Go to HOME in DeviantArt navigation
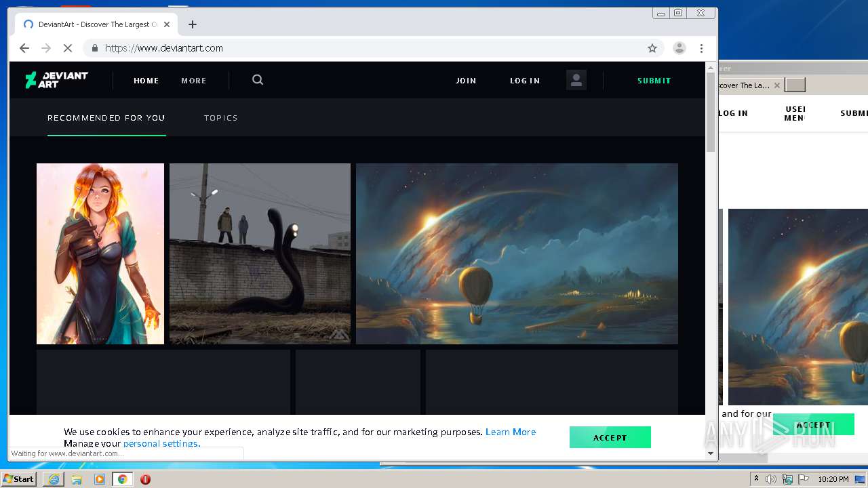This screenshot has height=488, width=868. coord(146,81)
